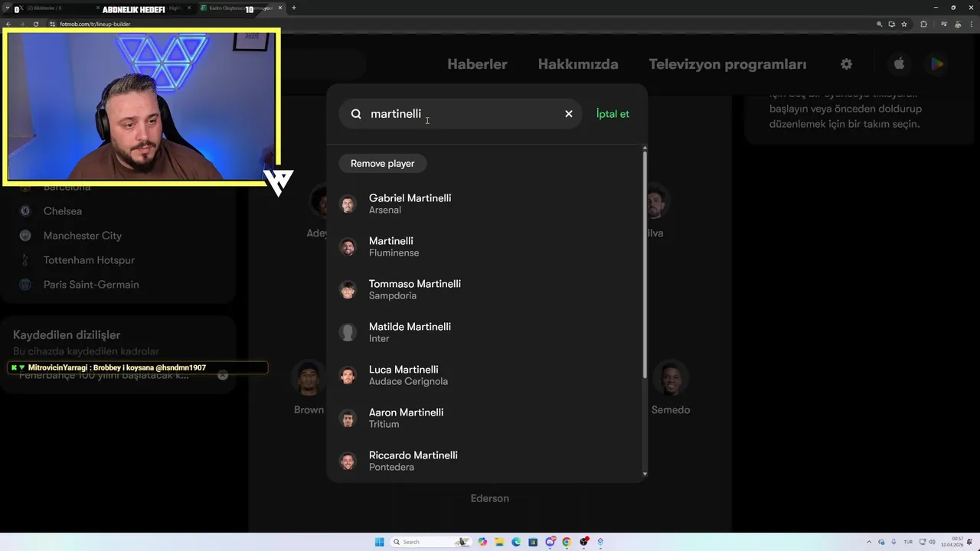Pick Luca Martinelli of Audace Cerignola
The width and height of the screenshot is (980, 551).
tap(486, 375)
